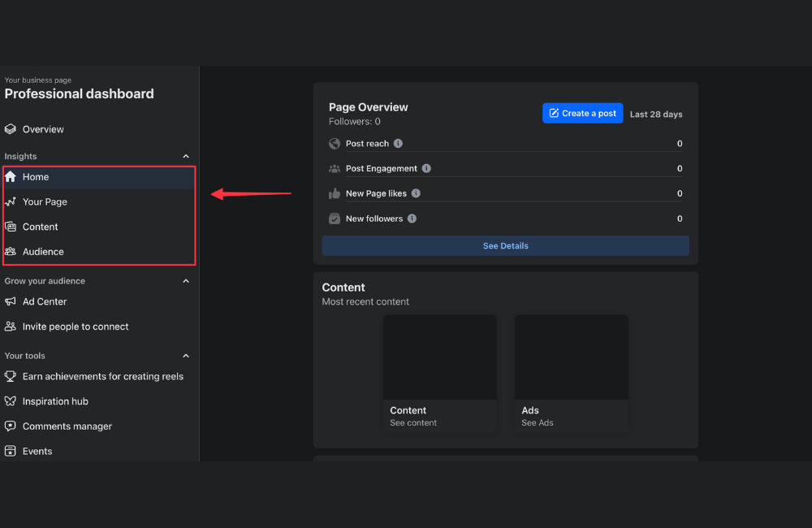
Task: Click the Events calendar icon
Action: coord(11,451)
